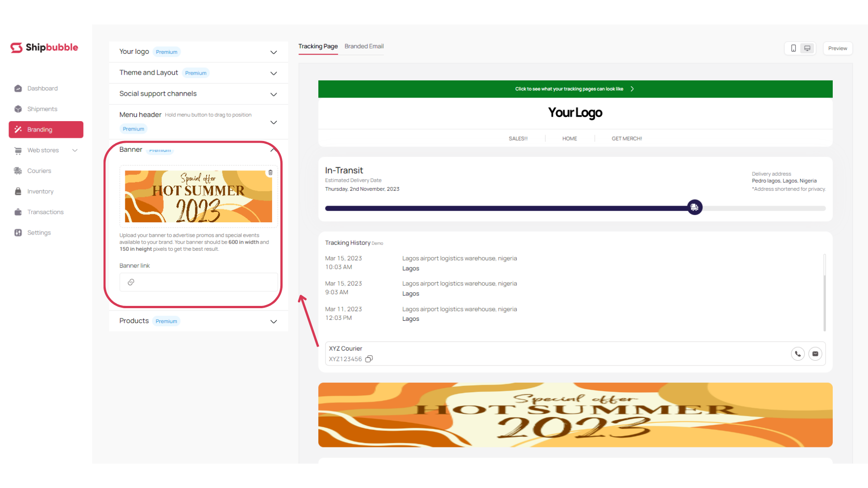868x488 pixels.
Task: Switch to desktop preview mode
Action: pyautogui.click(x=807, y=48)
